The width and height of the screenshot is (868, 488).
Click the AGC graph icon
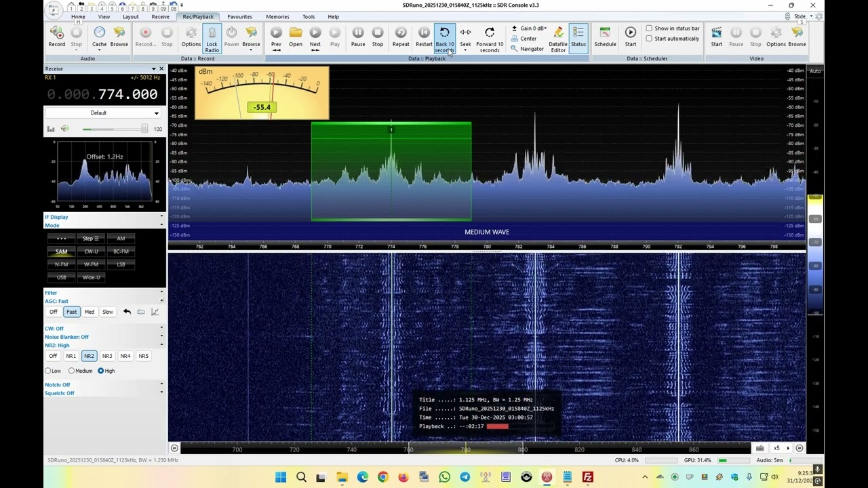[x=155, y=312]
